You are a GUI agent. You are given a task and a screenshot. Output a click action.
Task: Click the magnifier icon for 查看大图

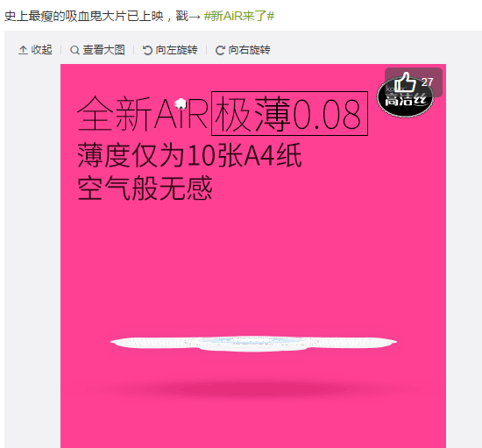(74, 50)
